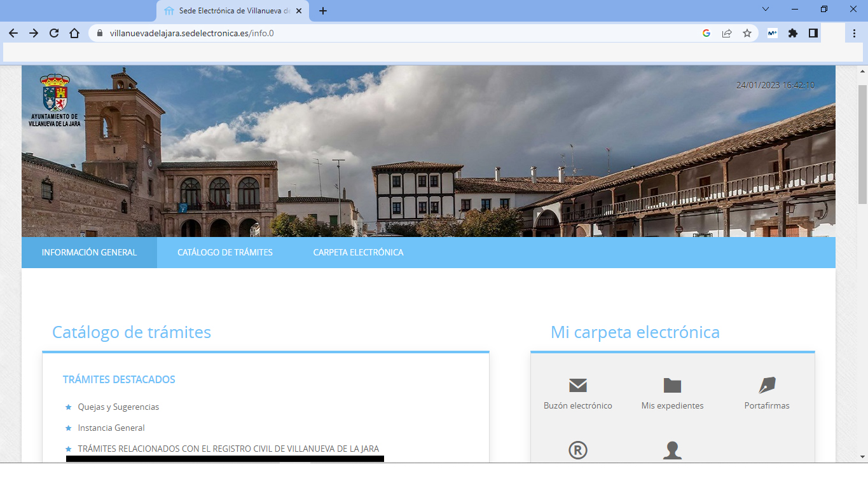The image size is (868, 488).
Task: Share this page icon
Action: [x=727, y=33]
